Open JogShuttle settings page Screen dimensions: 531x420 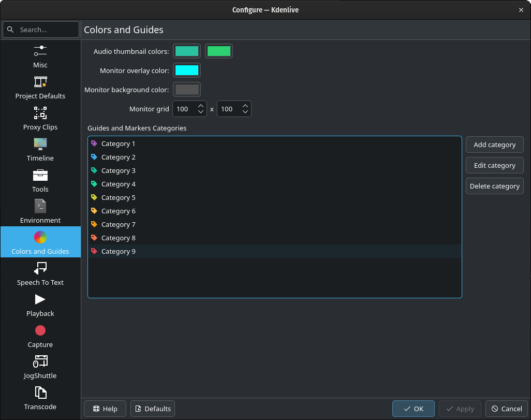pyautogui.click(x=40, y=367)
